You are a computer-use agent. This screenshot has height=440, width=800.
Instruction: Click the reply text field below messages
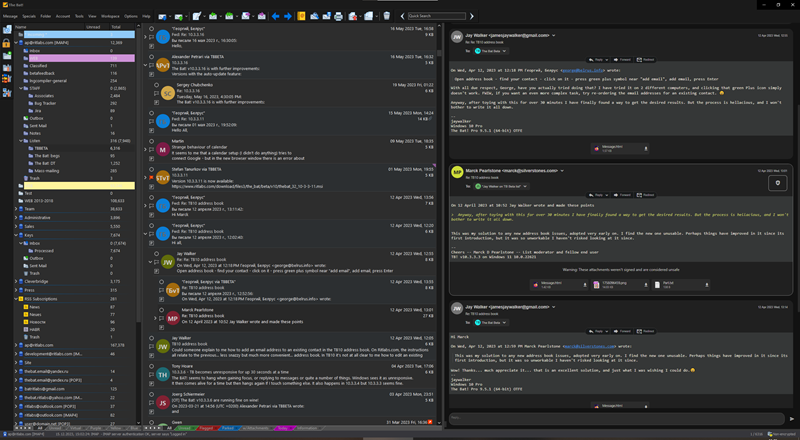click(x=616, y=419)
